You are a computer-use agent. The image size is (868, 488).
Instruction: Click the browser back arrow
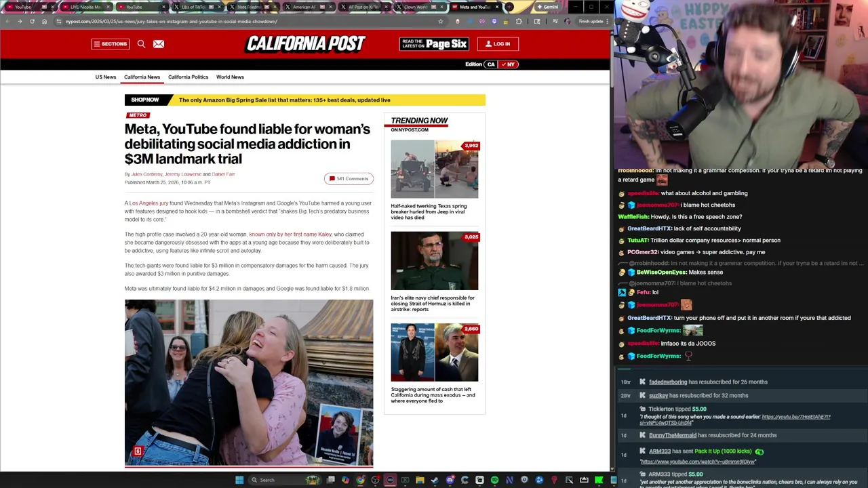[7, 22]
